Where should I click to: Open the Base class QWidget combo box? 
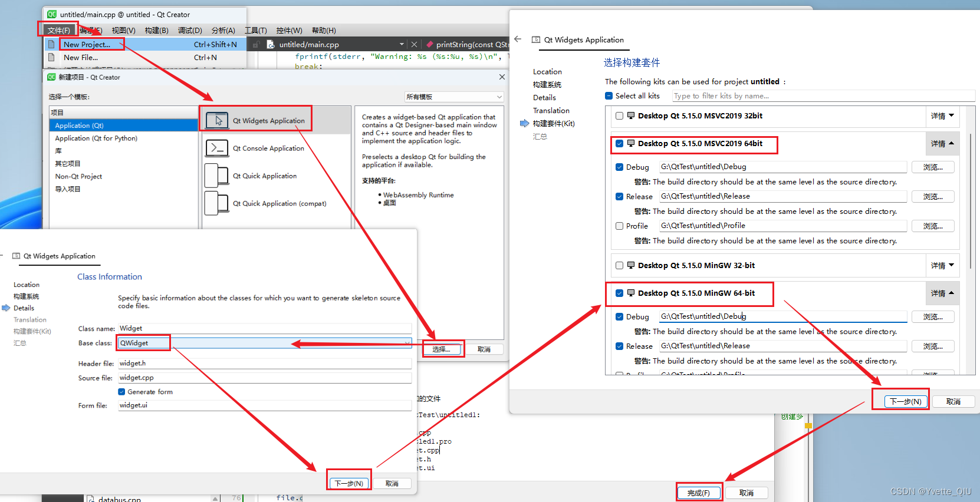[265, 343]
